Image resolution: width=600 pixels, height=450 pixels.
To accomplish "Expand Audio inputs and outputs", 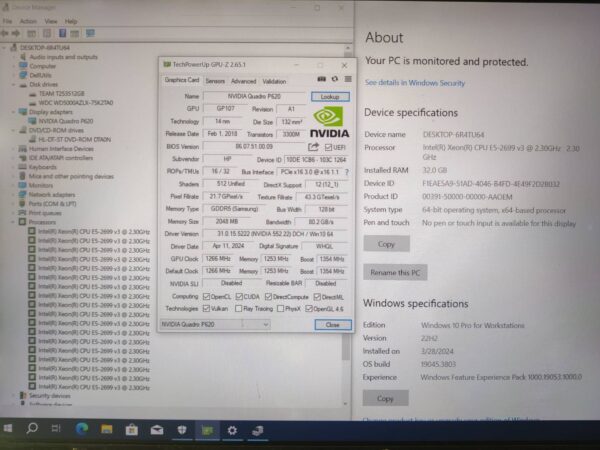I will point(14,57).
